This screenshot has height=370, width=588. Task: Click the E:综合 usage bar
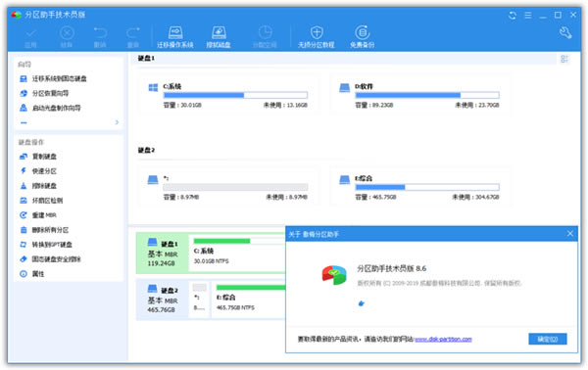pyautogui.click(x=427, y=187)
